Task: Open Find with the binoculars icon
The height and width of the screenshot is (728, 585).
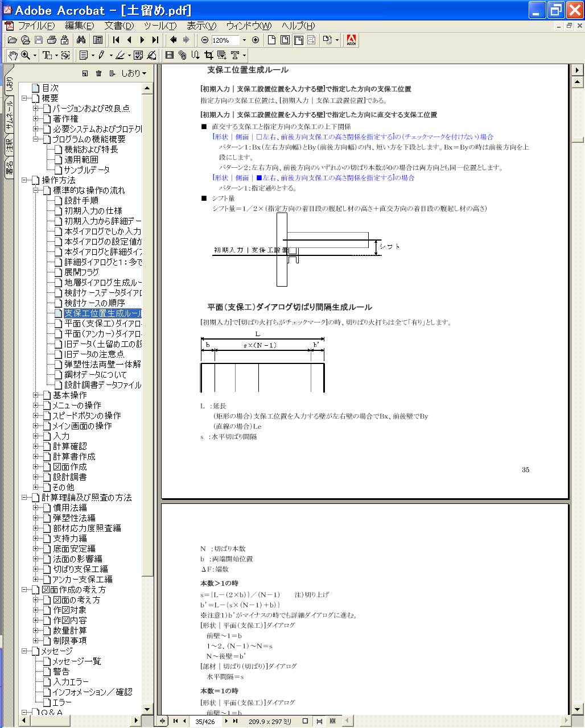Action: [81, 40]
